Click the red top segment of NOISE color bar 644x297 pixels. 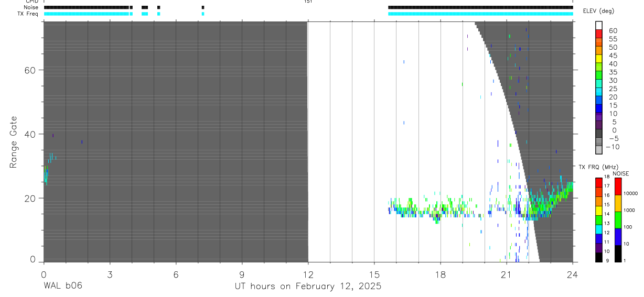[619, 186]
